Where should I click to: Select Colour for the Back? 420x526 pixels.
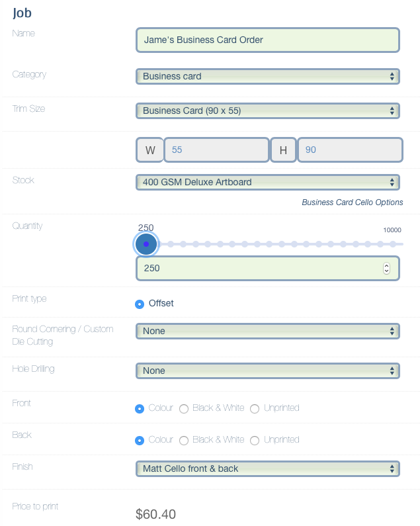coord(140,440)
